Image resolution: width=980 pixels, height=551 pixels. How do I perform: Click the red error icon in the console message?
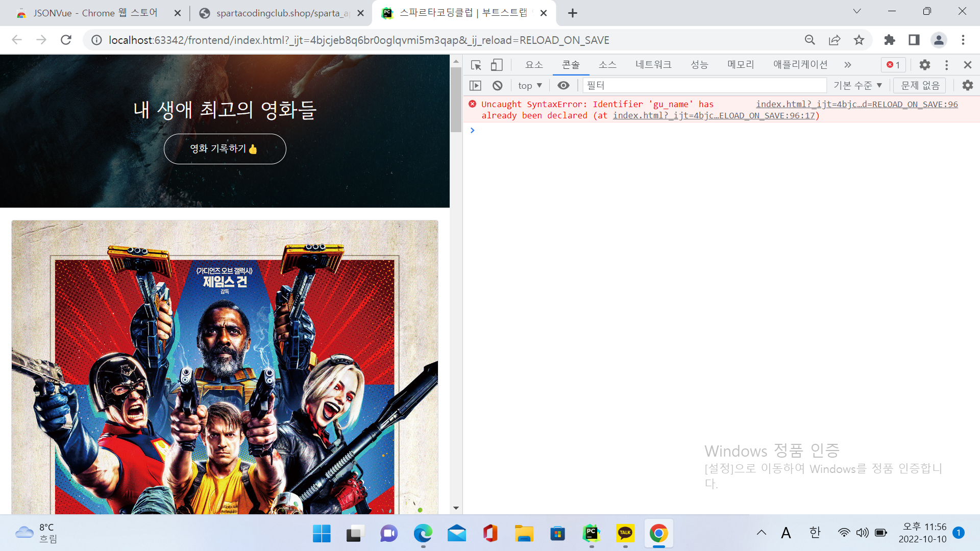tap(473, 104)
